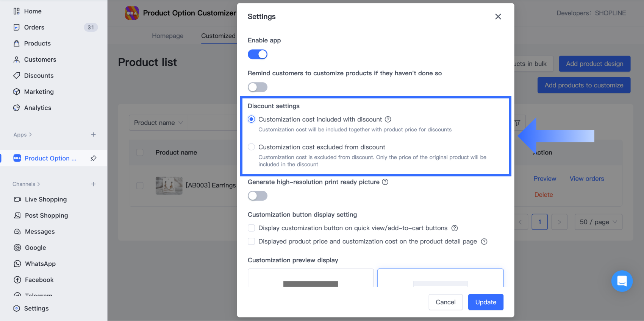Switch to the Customized tab

(x=218, y=36)
